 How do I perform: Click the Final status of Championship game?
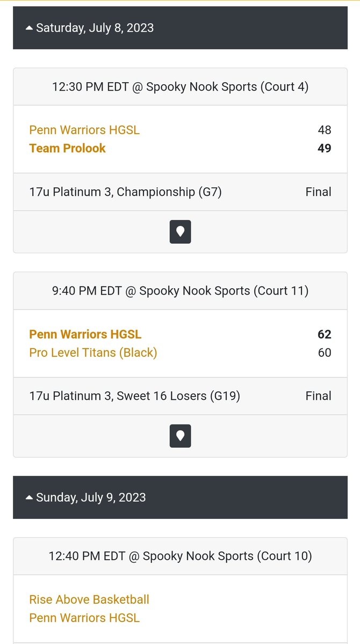point(319,192)
